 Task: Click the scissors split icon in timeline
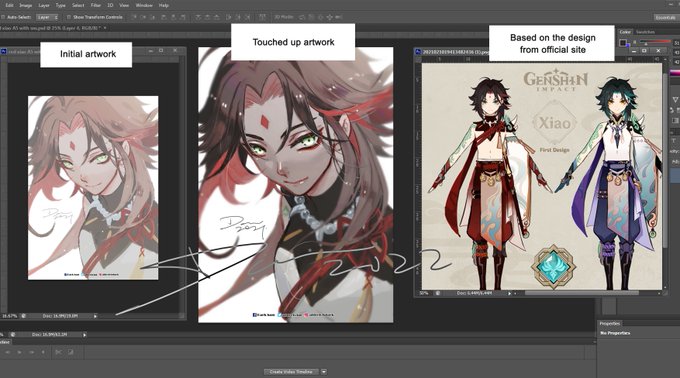(x=58, y=352)
